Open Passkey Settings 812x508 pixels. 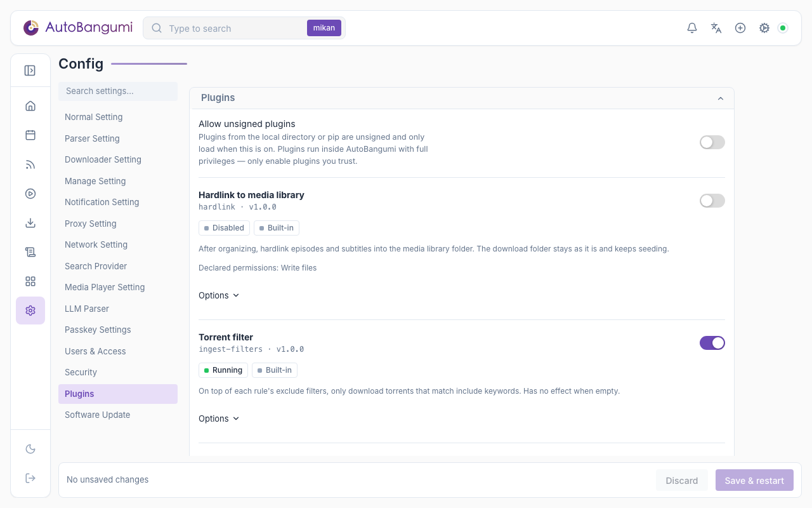tap(118, 330)
